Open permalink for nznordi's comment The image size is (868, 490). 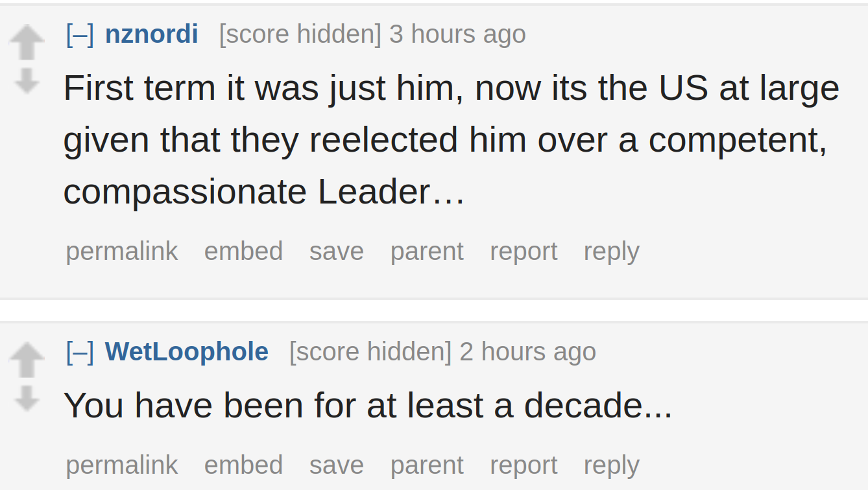pyautogui.click(x=122, y=251)
